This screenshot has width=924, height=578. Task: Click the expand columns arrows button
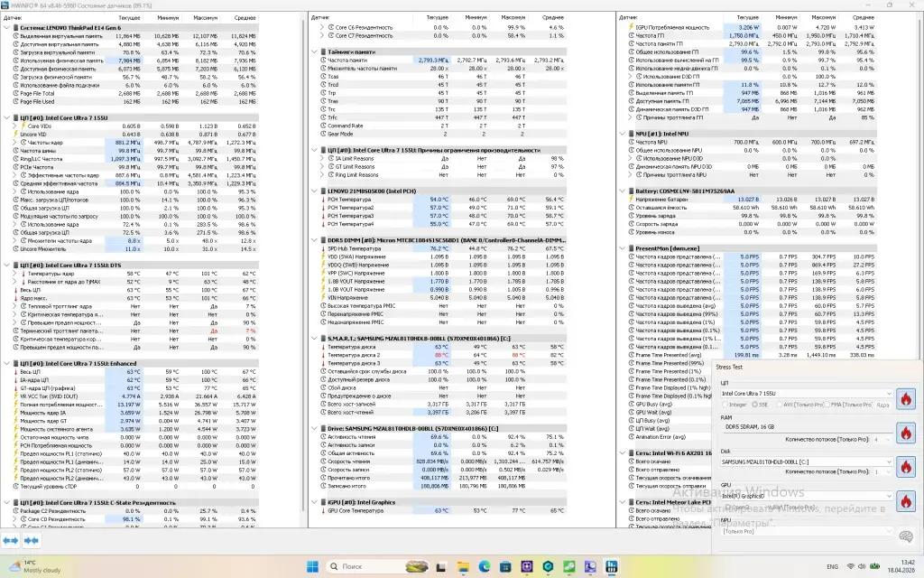tap(12, 539)
